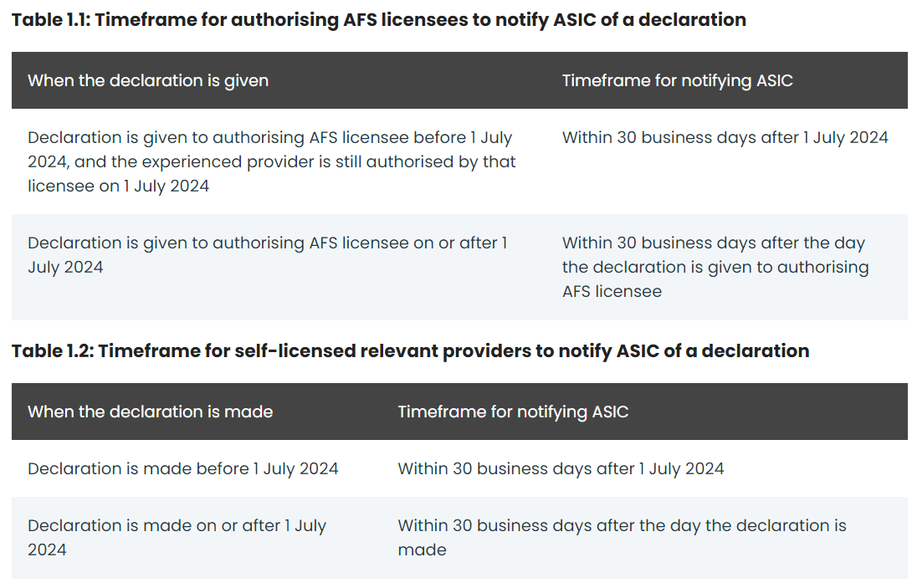The height and width of the screenshot is (588, 912).
Task: Click "Declaration is made on or after" cell
Action: point(177,537)
